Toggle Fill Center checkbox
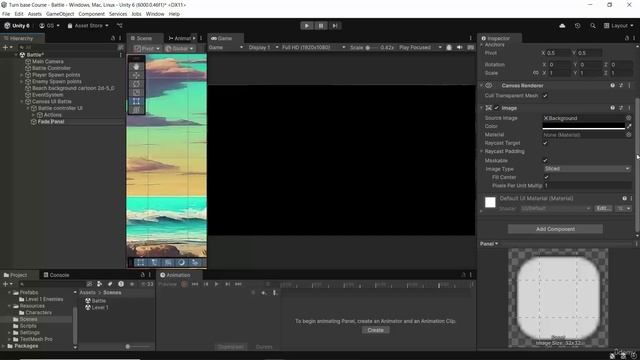640x360 pixels. pyautogui.click(x=546, y=177)
